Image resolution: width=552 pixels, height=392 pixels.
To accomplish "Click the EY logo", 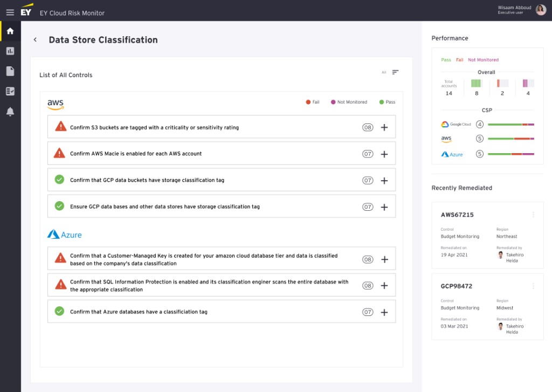I will (26, 10).
